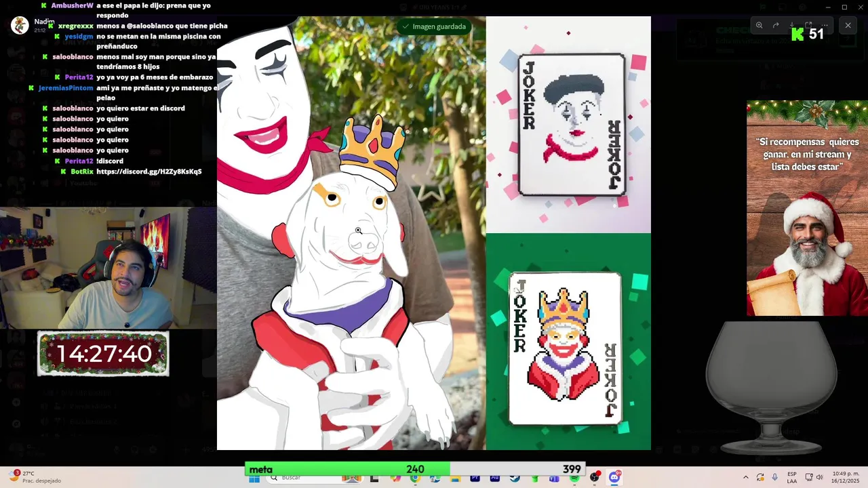868x488 pixels.
Task: Click the Santa Claus rewards banner
Action: (807, 208)
